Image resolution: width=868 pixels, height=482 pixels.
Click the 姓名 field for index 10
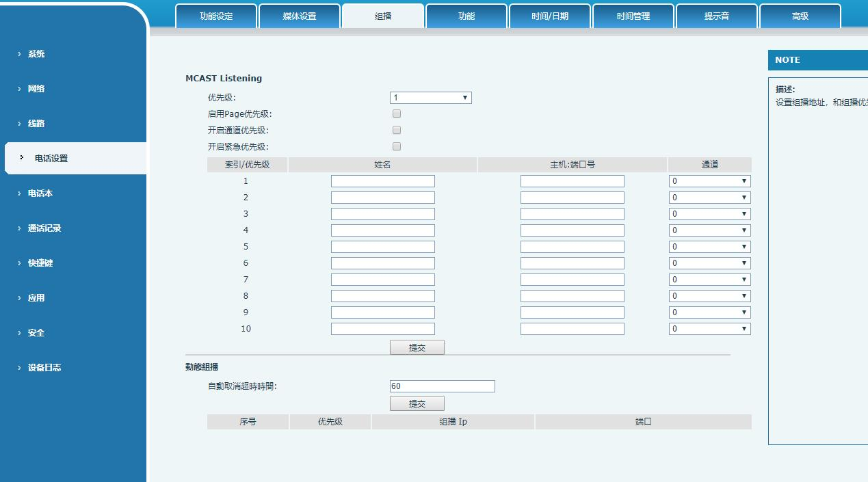(383, 329)
